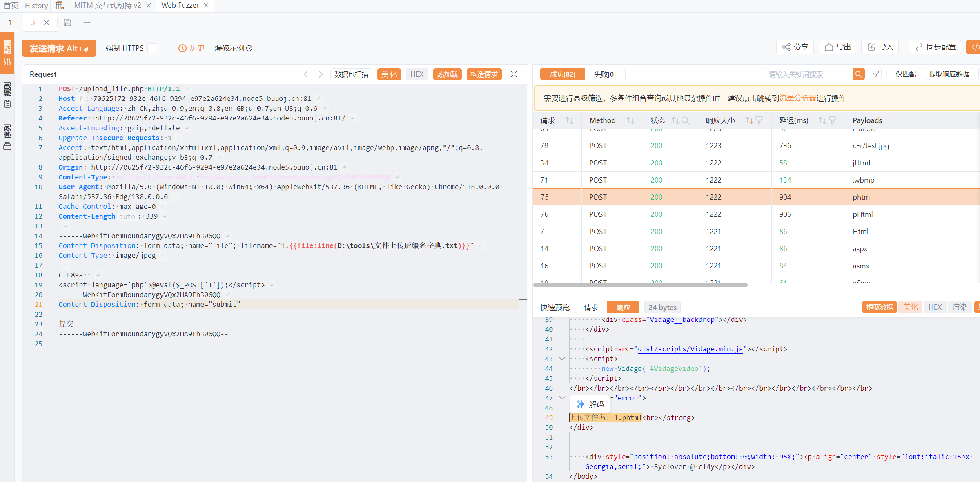Open the filter funnel beside search box
The height and width of the screenshot is (482, 980).
[x=875, y=74]
